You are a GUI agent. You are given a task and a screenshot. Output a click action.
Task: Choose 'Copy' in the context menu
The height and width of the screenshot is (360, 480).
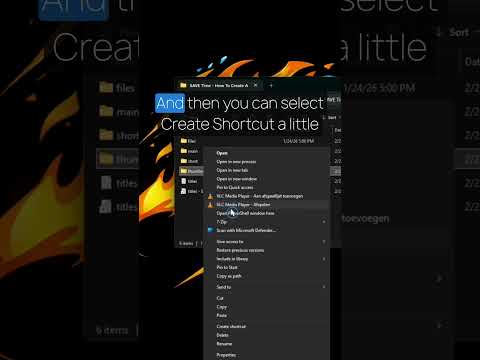pyautogui.click(x=267, y=307)
